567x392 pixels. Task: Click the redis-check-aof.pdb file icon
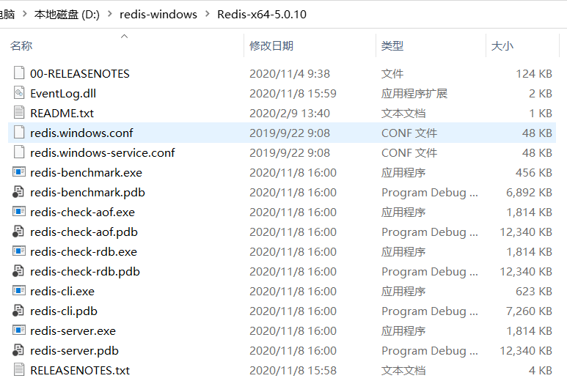tap(18, 232)
